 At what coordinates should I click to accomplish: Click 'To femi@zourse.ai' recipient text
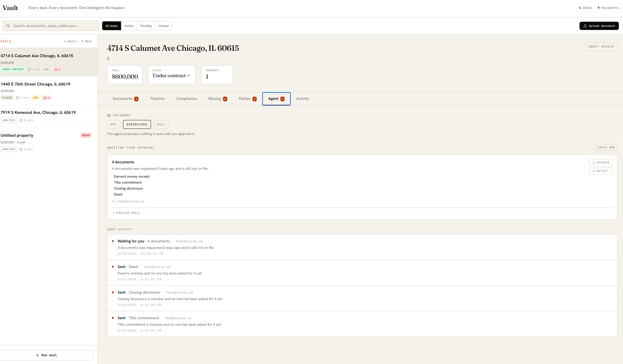128,201
